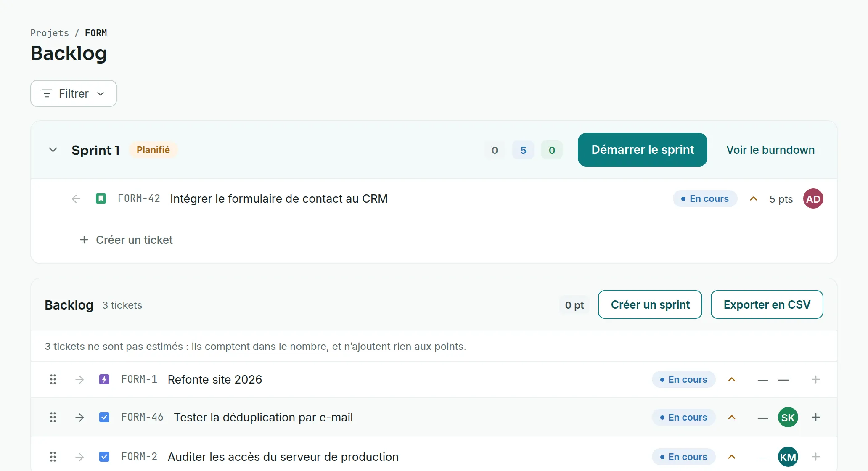
Task: Click task checkbox icon of FORM-2
Action: (104, 457)
